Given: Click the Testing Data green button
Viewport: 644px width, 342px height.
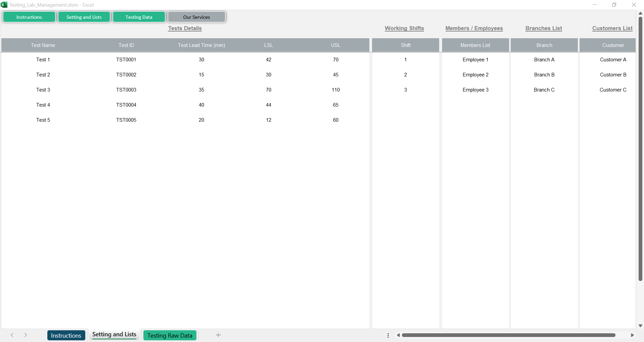Looking at the screenshot, I should click(x=139, y=17).
